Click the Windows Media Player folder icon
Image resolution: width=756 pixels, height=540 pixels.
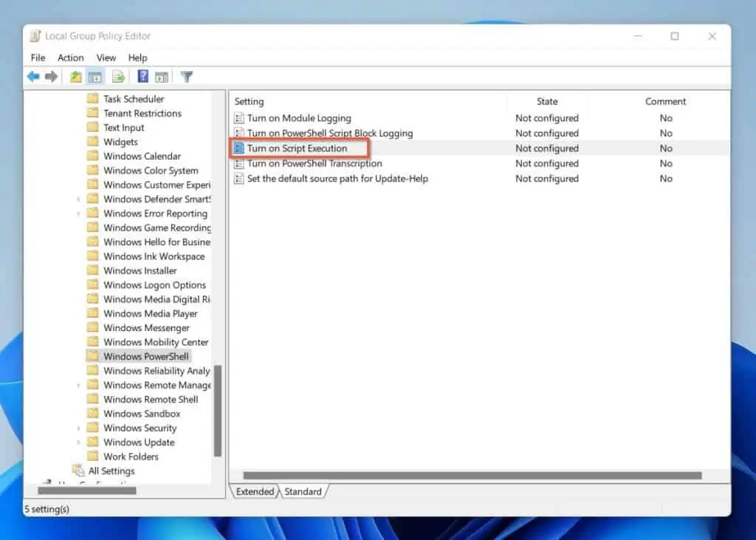[x=92, y=313]
